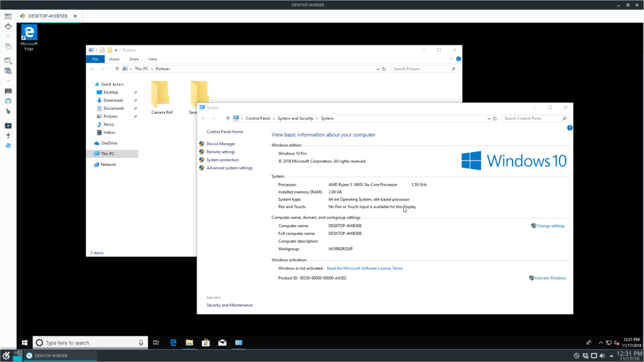Click Activate Windows link
Screen dimensions: 644x362
[550, 278]
